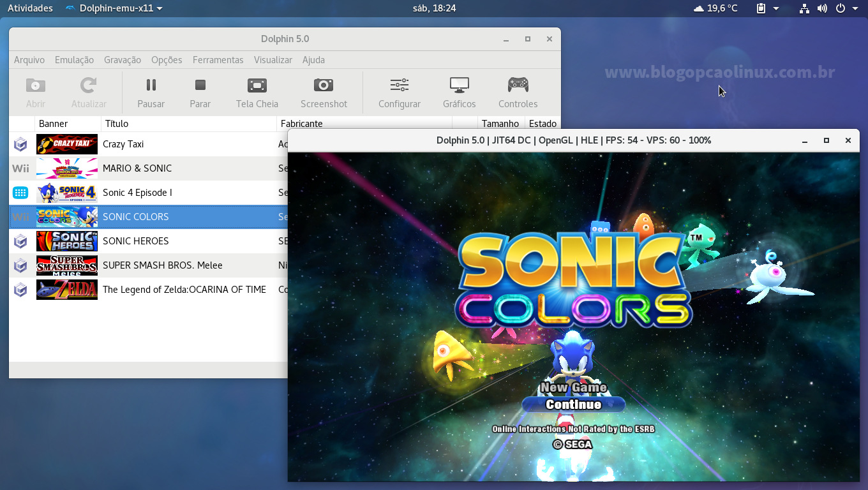Open the Opções menu
Viewport: 868px width, 490px height.
point(167,60)
